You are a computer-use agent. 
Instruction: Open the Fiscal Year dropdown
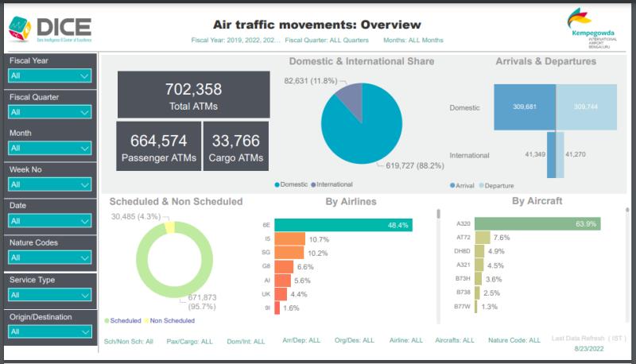pyautogui.click(x=49, y=76)
